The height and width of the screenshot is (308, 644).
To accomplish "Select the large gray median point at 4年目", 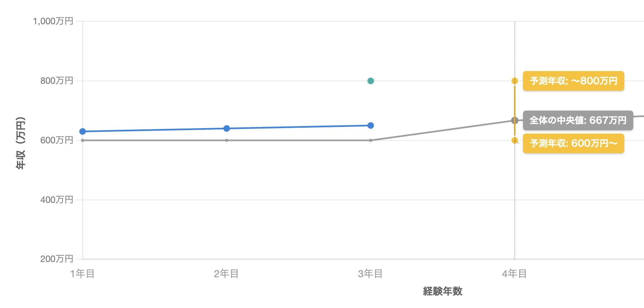I will (x=514, y=120).
